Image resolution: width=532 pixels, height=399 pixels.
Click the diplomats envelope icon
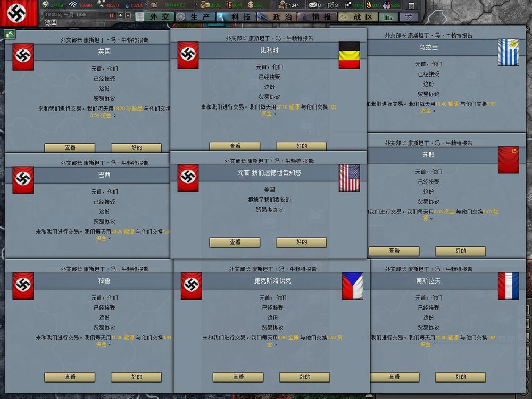coord(312,5)
